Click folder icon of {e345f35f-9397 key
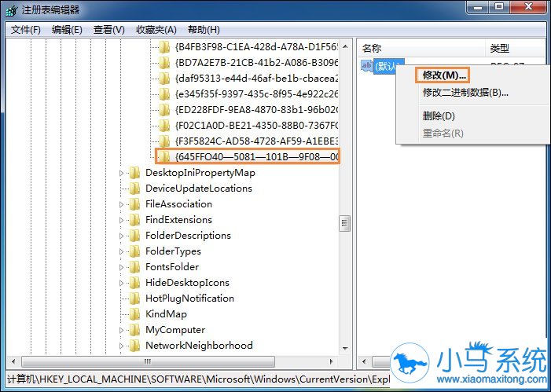The width and height of the screenshot is (551, 392). pyautogui.click(x=164, y=94)
